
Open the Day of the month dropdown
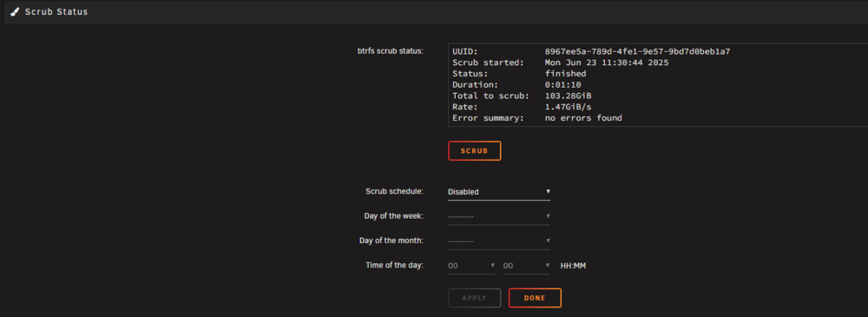coord(499,241)
